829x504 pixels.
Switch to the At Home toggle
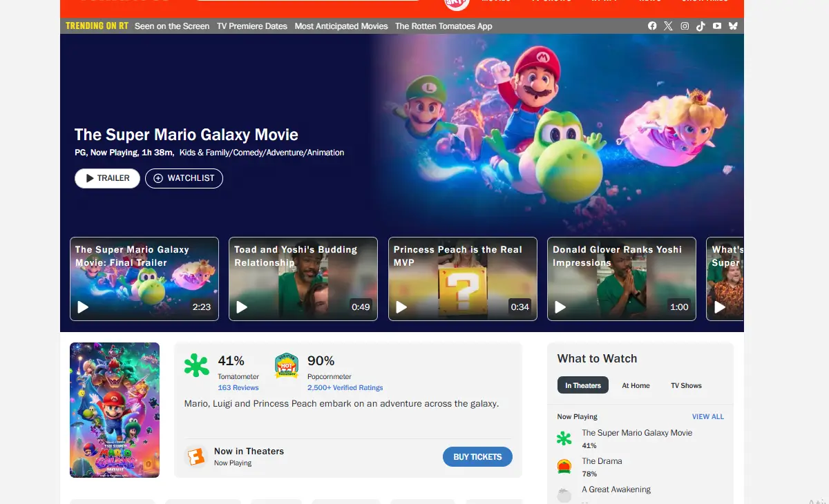pos(636,385)
